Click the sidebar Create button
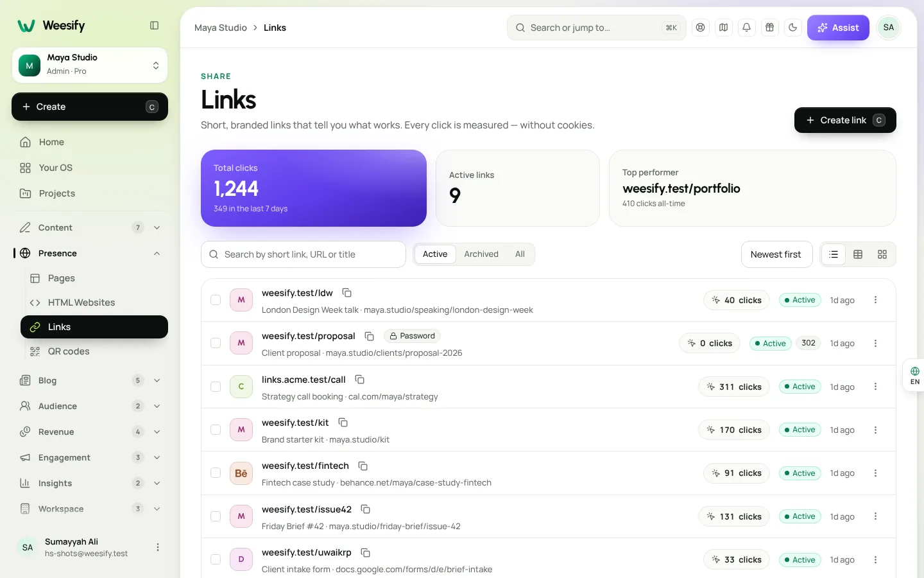Screen dimensions: 924x578 click(x=90, y=107)
